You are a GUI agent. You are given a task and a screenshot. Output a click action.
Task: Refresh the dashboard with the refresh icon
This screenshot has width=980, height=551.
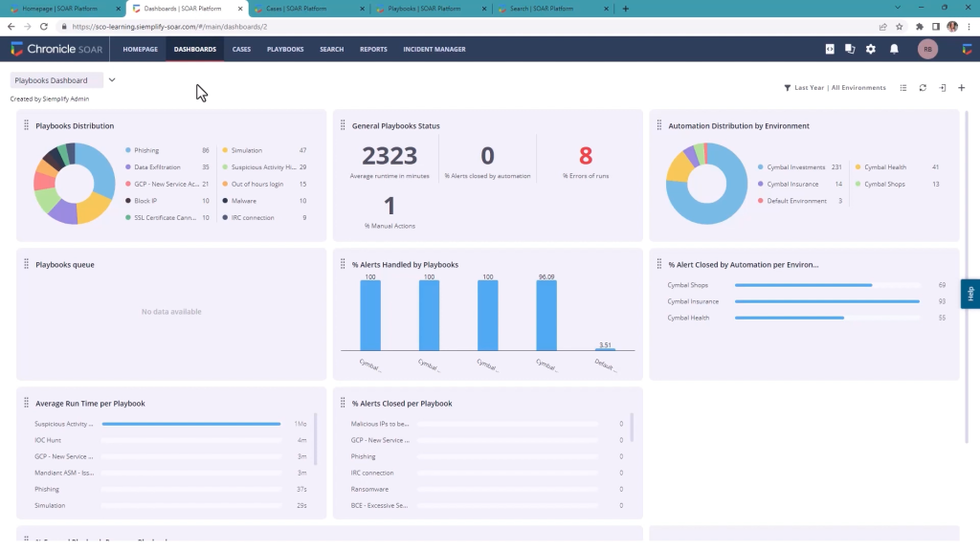(923, 88)
